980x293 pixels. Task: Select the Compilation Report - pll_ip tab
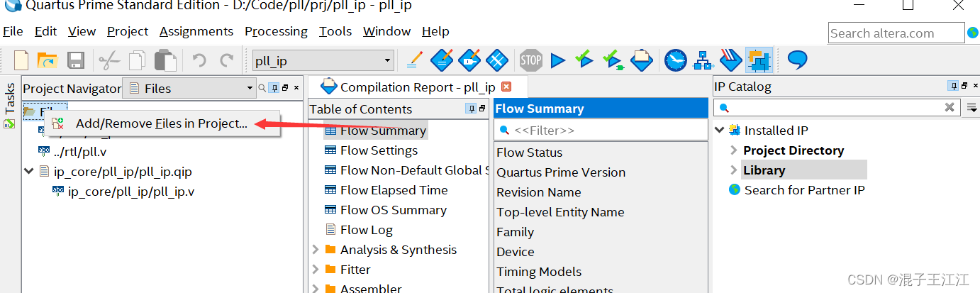[x=416, y=87]
